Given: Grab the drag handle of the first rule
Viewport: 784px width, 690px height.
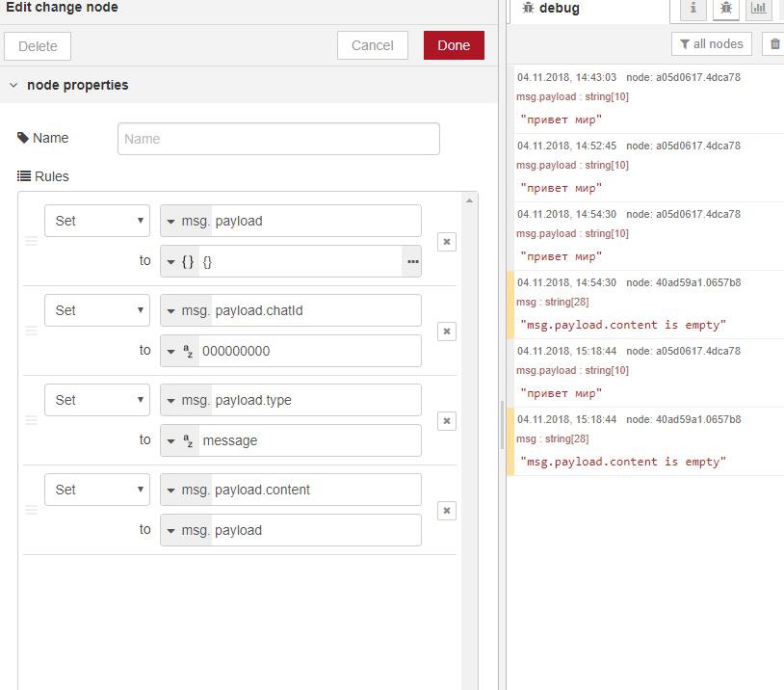Looking at the screenshot, I should pyautogui.click(x=31, y=241).
